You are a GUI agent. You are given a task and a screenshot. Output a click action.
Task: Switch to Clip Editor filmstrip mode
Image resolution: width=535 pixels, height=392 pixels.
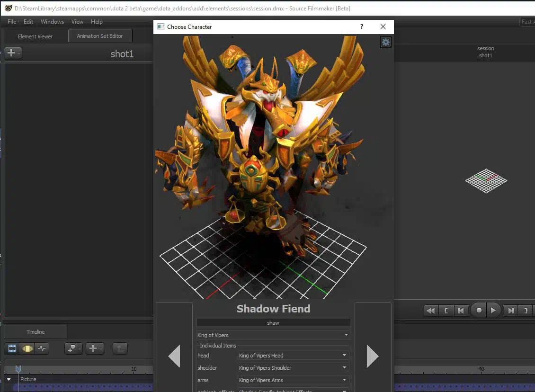tap(12, 348)
